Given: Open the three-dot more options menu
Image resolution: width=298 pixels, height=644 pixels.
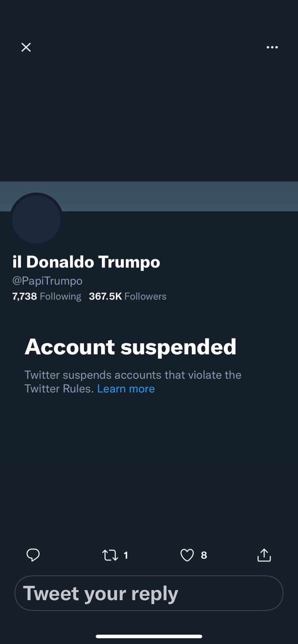Looking at the screenshot, I should (x=272, y=47).
